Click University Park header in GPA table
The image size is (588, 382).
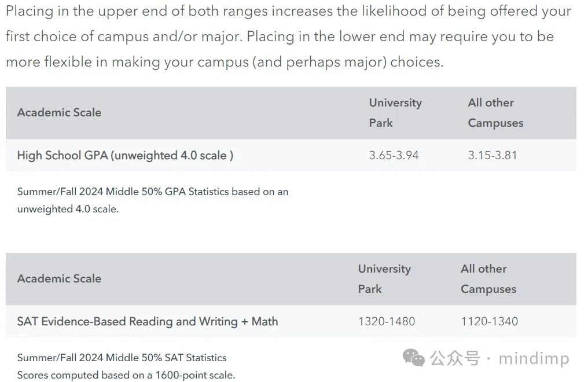[x=395, y=112]
